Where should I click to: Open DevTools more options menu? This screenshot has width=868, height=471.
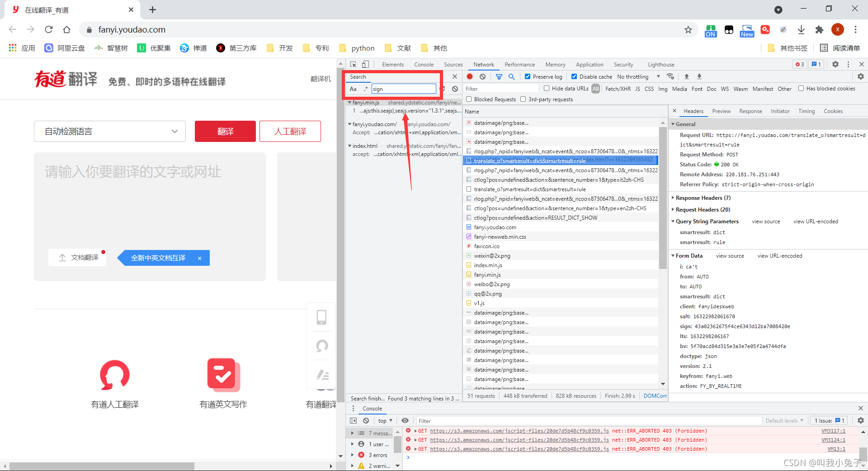tap(848, 64)
